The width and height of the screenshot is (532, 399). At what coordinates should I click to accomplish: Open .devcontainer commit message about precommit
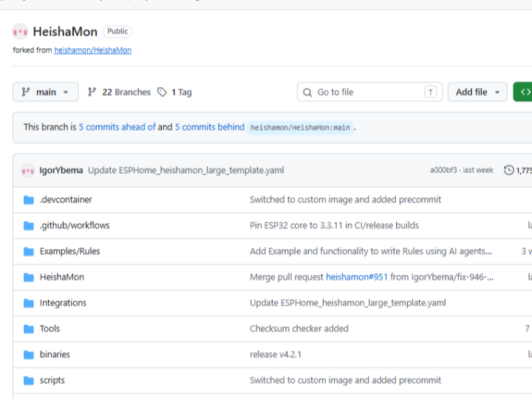(x=345, y=199)
